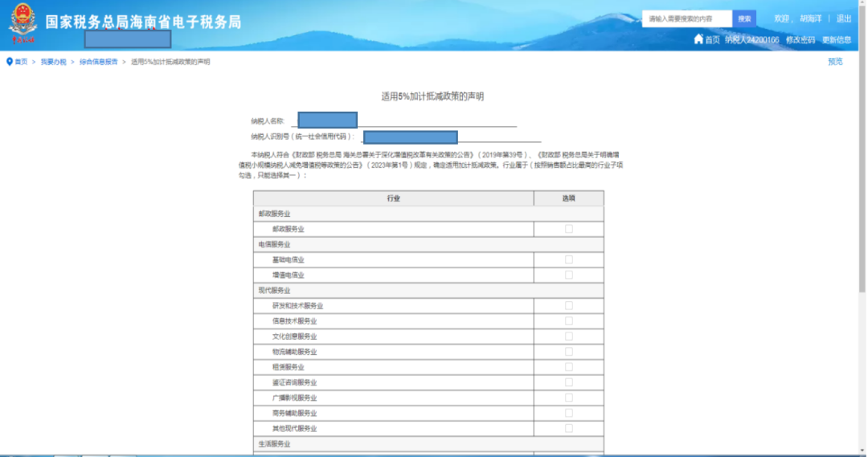Screen dimensions: 868x457
Task: Click the 生活服务业 category row
Action: click(428, 443)
